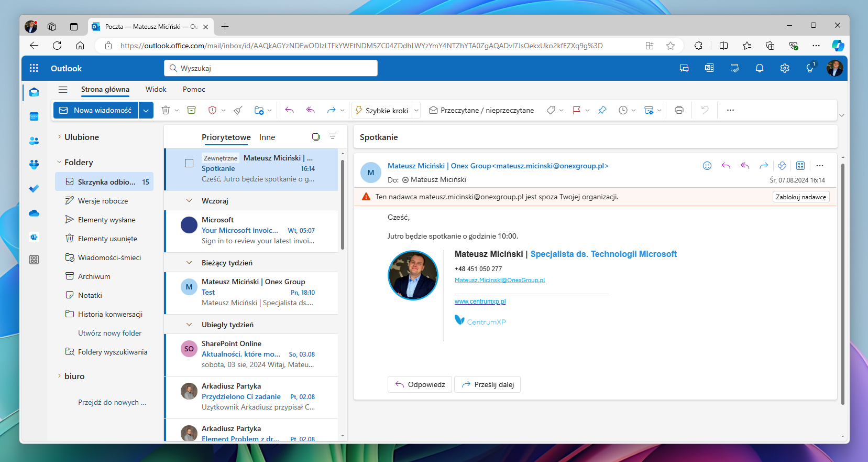Open the Szybkie kroki dropdown arrow
This screenshot has width=868, height=462.
coord(416,110)
